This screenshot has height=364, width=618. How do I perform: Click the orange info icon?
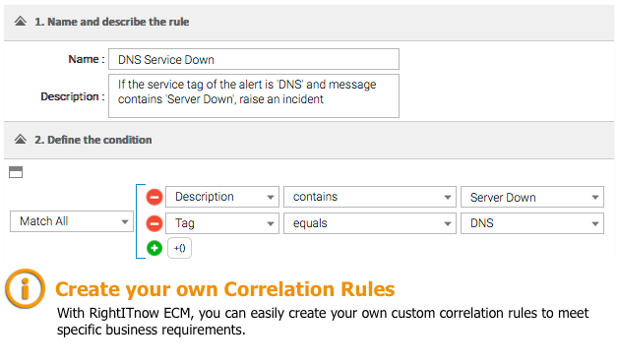(x=26, y=289)
